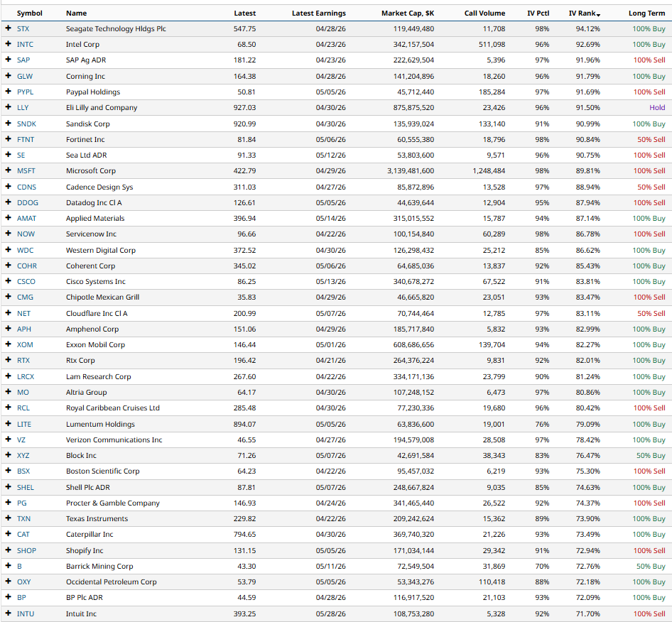
Task: Expand the DDOG row plus icon
Action: tap(8, 202)
